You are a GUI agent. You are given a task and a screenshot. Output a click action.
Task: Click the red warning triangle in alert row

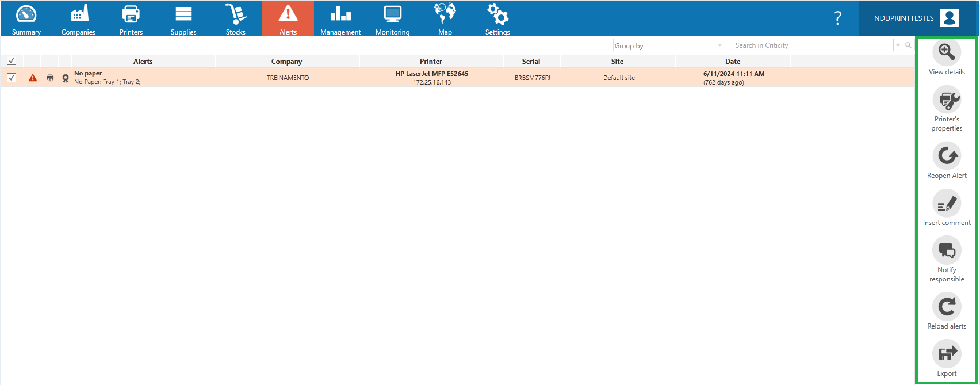pyautogui.click(x=33, y=78)
